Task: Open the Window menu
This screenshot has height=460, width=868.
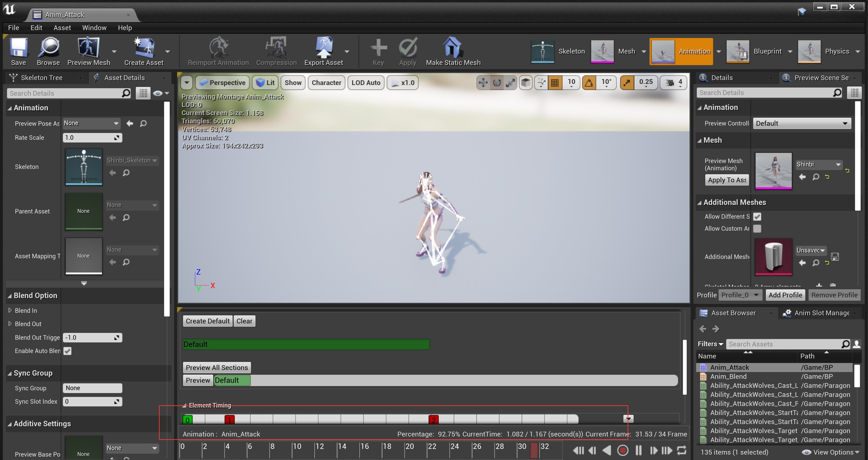Action: 94,28
